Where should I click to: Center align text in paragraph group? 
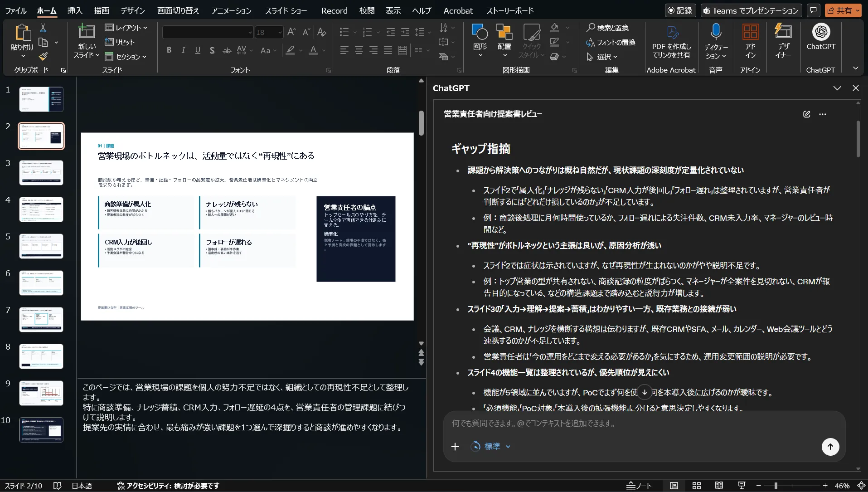click(359, 50)
